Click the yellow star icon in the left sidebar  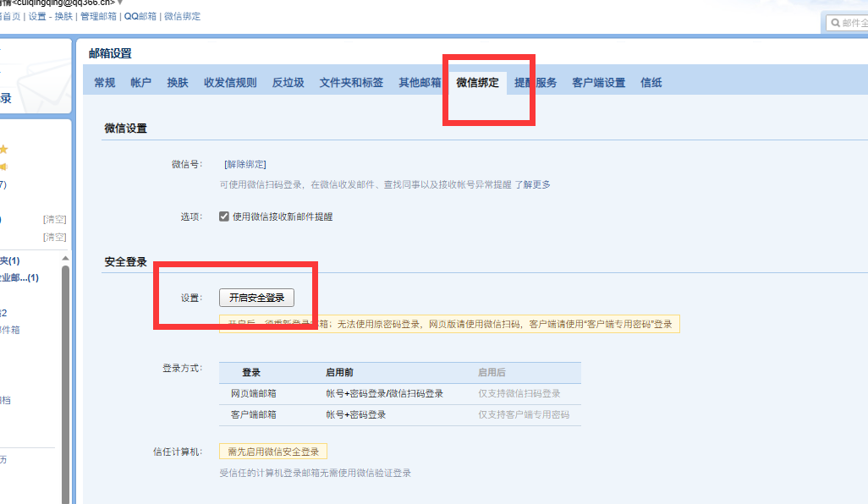click(4, 149)
